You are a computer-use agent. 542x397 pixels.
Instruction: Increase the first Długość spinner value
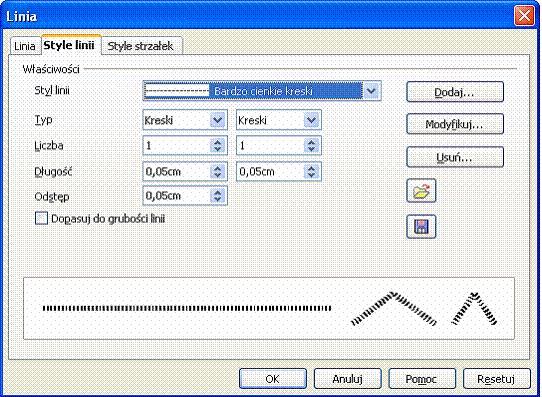tap(217, 168)
